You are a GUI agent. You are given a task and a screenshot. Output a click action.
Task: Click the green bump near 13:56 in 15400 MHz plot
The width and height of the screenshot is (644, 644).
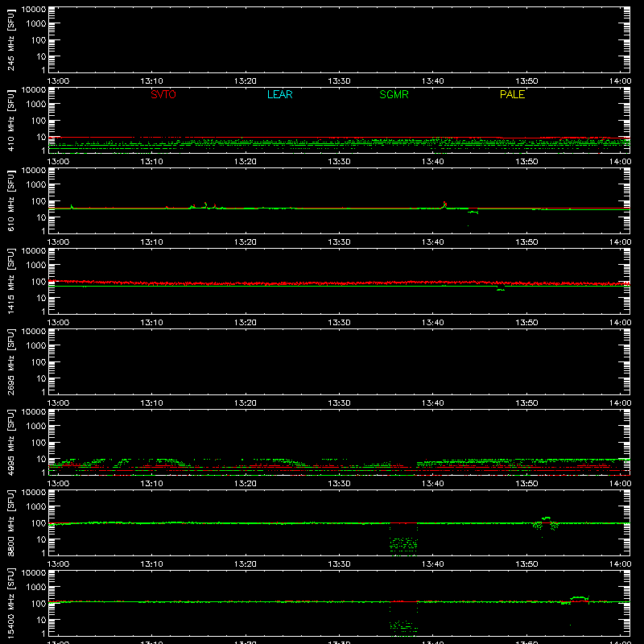pos(580,598)
